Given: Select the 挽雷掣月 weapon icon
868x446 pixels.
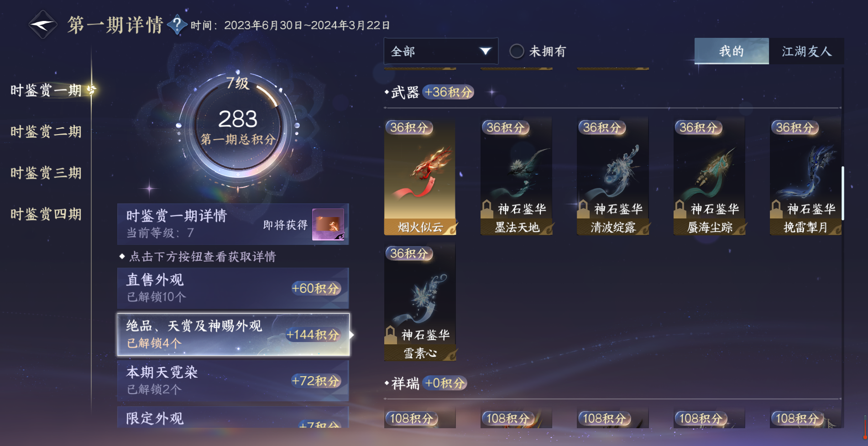Looking at the screenshot, I should coord(806,177).
